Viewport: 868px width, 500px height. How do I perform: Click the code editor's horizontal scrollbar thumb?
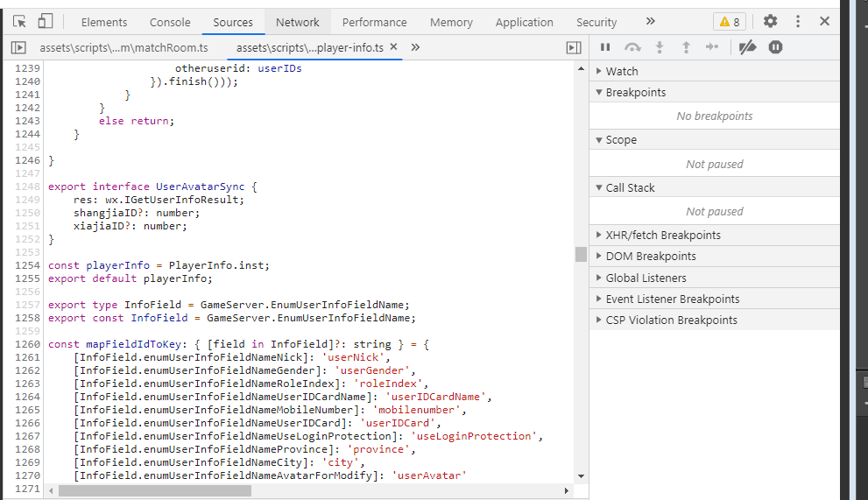[155, 490]
